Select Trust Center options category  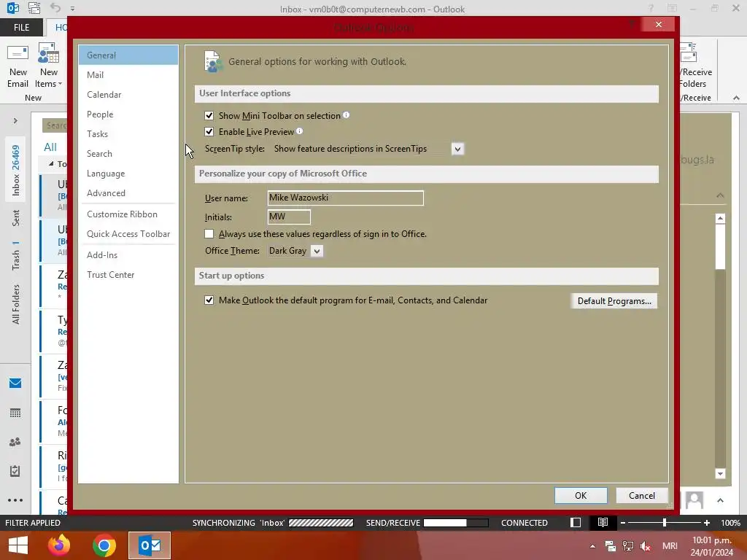[128, 275]
